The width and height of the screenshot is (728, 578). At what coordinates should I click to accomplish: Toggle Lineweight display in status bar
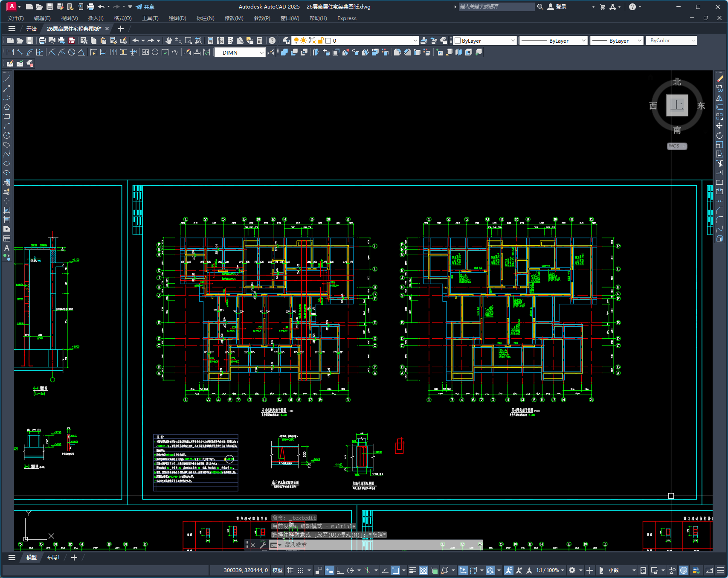pos(413,570)
